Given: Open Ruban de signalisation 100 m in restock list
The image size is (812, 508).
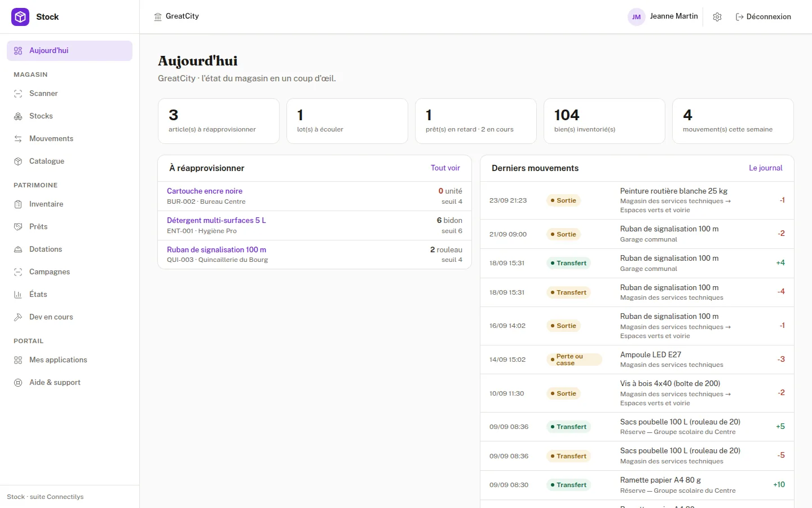Looking at the screenshot, I should 217,250.
